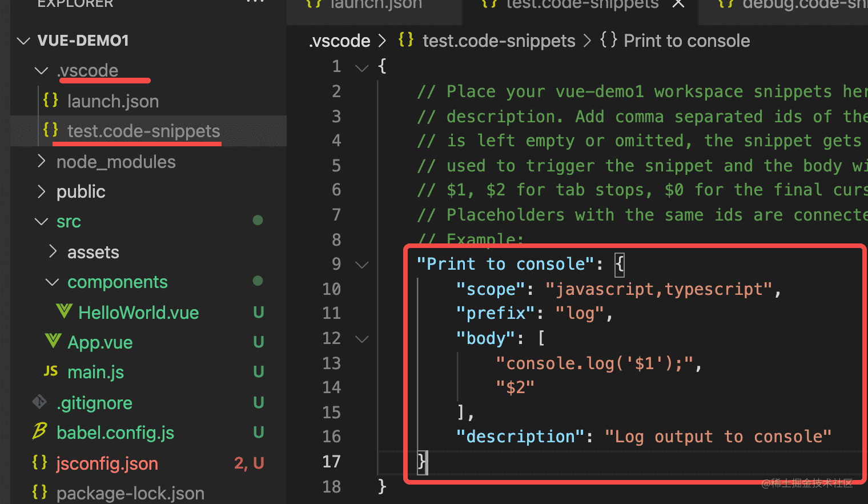Expand the node_modules folder

pyautogui.click(x=41, y=162)
